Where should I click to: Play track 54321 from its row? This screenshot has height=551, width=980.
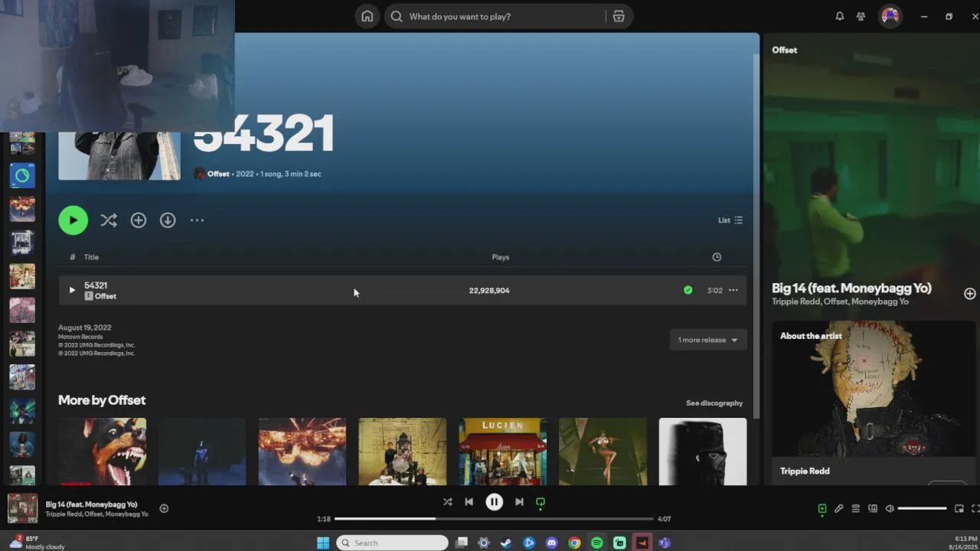pos(72,290)
